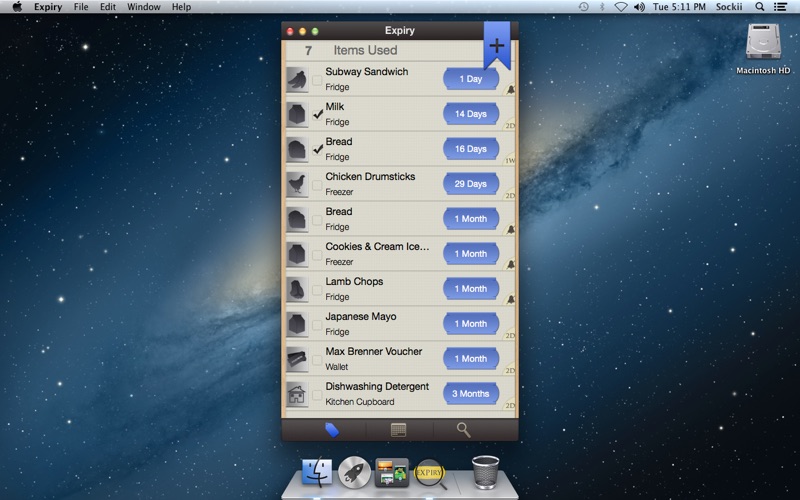The height and width of the screenshot is (500, 800).
Task: Click the Wi-Fi icon in menu bar
Action: [x=620, y=7]
